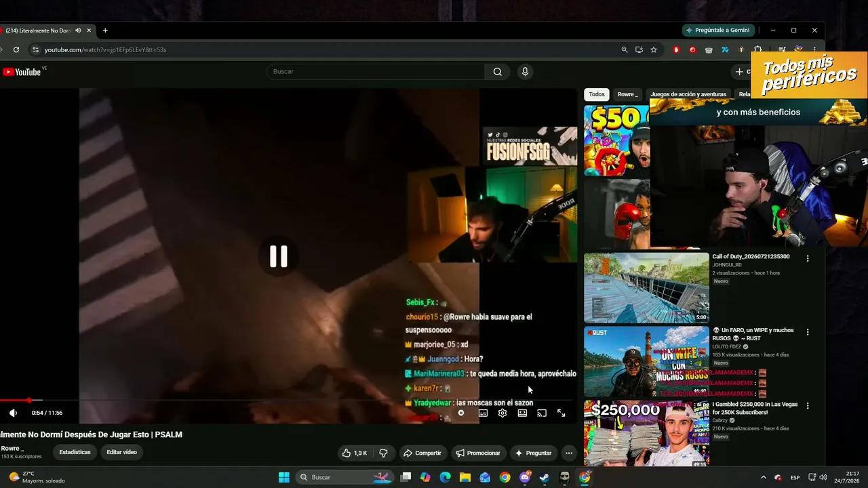
Task: Open options menu for I Gambled $250,000 video
Action: coord(808,406)
